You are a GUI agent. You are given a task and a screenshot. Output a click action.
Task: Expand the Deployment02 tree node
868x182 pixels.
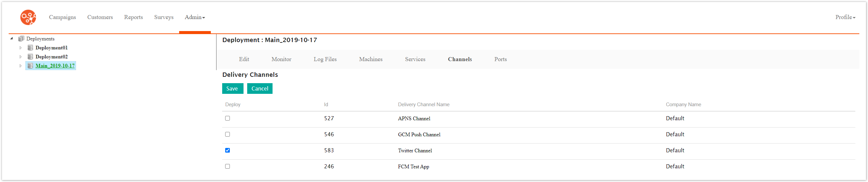click(x=21, y=57)
